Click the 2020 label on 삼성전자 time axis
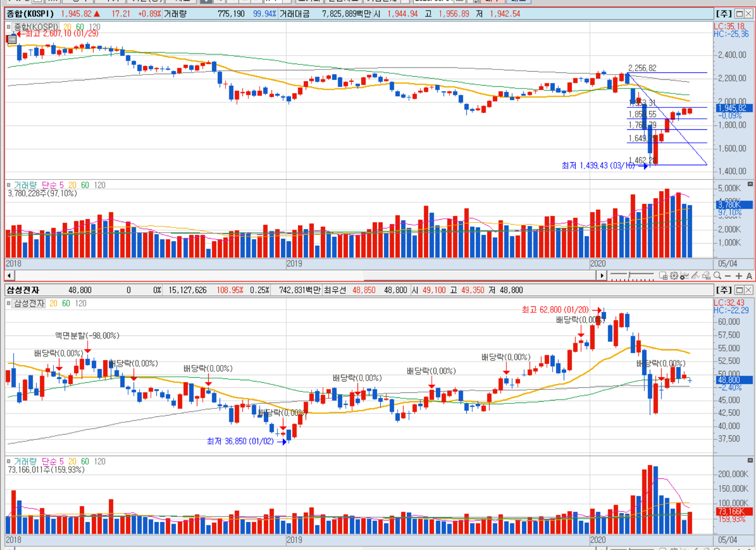The image size is (756, 550). [x=598, y=540]
